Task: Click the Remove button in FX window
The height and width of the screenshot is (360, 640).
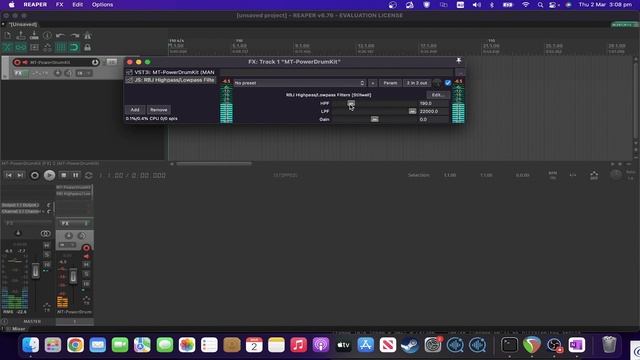Action: (x=158, y=110)
